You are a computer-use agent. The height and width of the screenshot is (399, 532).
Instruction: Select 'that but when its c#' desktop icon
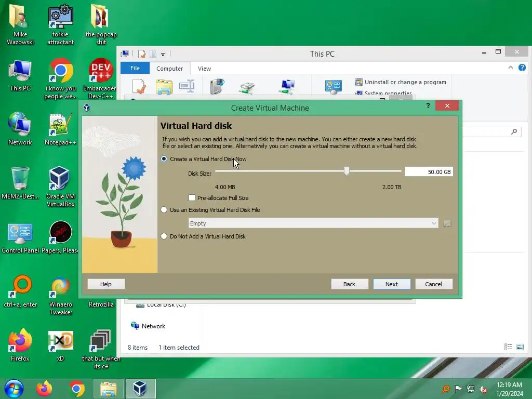click(x=101, y=350)
